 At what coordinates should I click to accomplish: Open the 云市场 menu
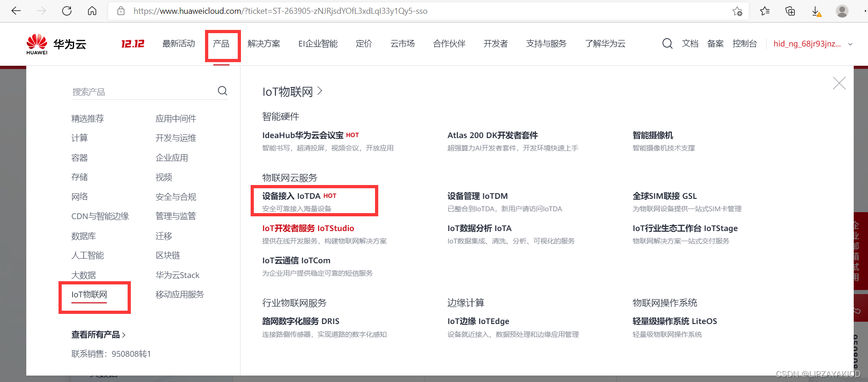pos(403,44)
